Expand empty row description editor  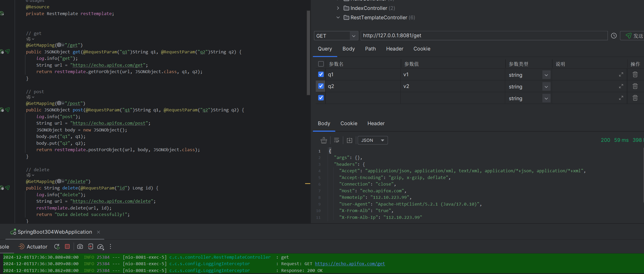click(x=621, y=98)
